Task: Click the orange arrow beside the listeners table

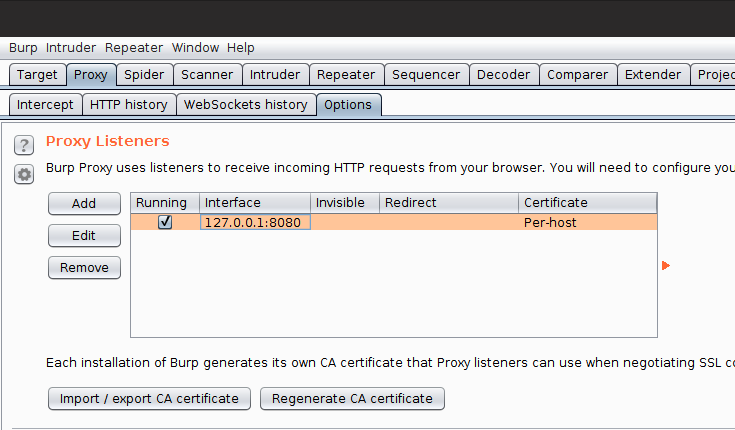Action: click(666, 266)
